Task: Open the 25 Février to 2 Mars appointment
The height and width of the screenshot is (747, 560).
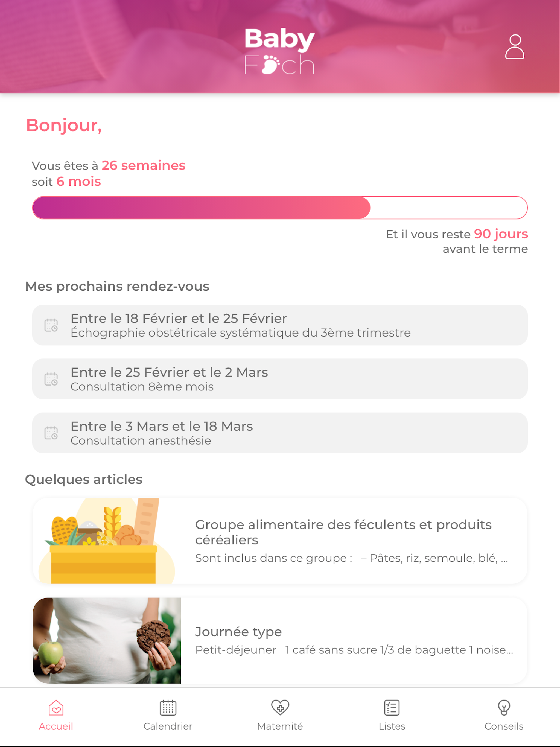Action: pyautogui.click(x=280, y=379)
